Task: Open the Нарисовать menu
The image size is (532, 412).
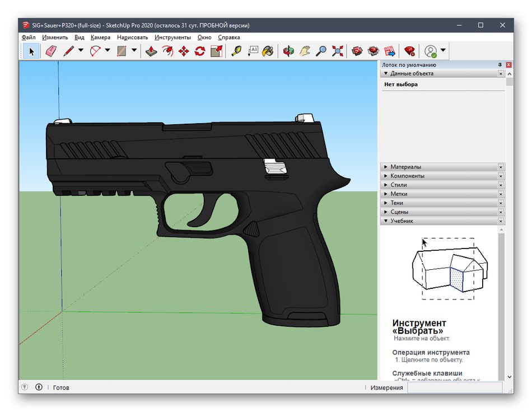Action: [132, 38]
